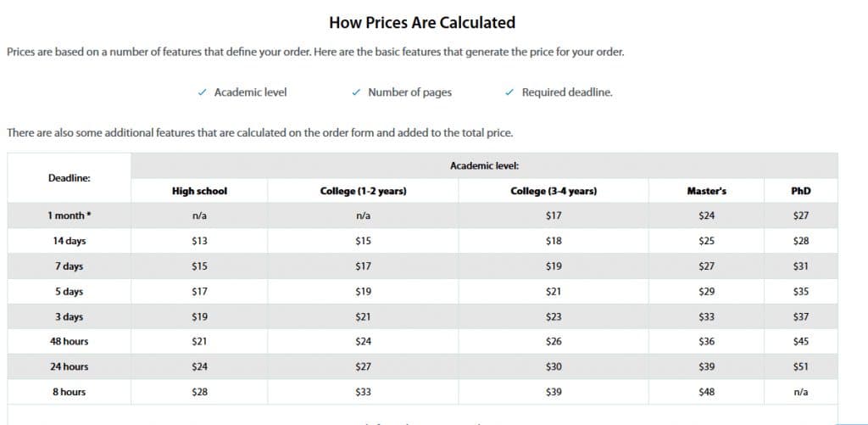The width and height of the screenshot is (868, 425).
Task: Click the checkmark icon beside Number of pages
Action: (356, 92)
